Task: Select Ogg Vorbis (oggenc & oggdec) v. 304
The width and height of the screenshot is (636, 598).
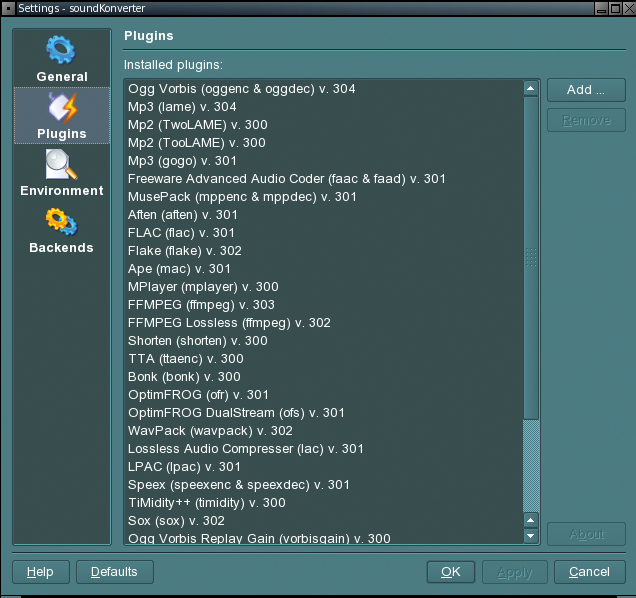Action: pyautogui.click(x=323, y=89)
